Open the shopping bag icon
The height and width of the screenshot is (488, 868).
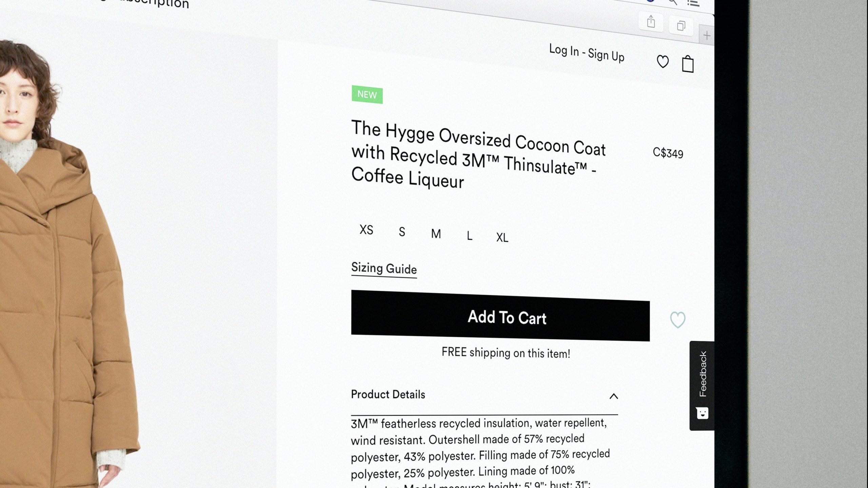pyautogui.click(x=688, y=64)
